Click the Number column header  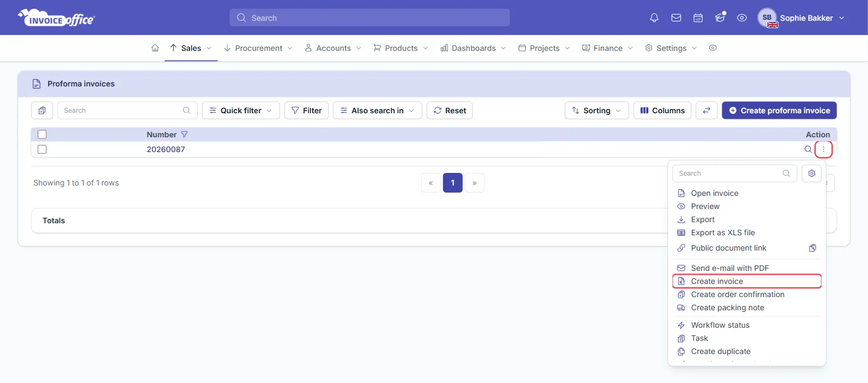(x=162, y=135)
